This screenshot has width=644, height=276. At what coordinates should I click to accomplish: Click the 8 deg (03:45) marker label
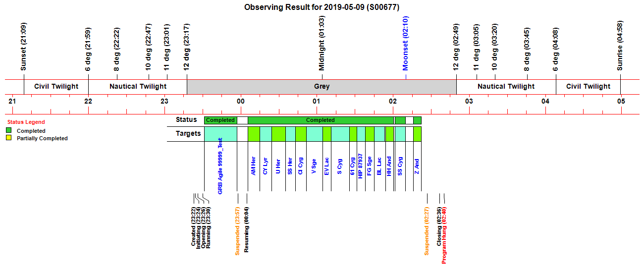pos(527,48)
